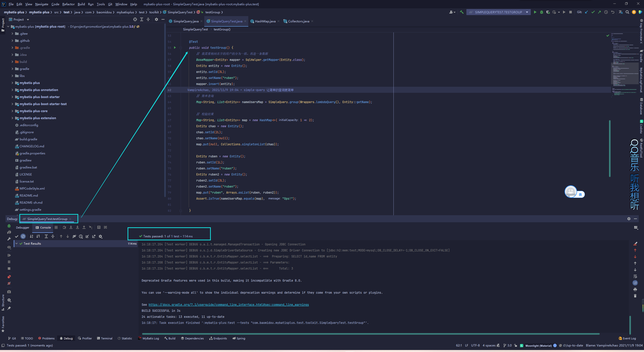Click the green Run button in toolbar

coord(535,12)
